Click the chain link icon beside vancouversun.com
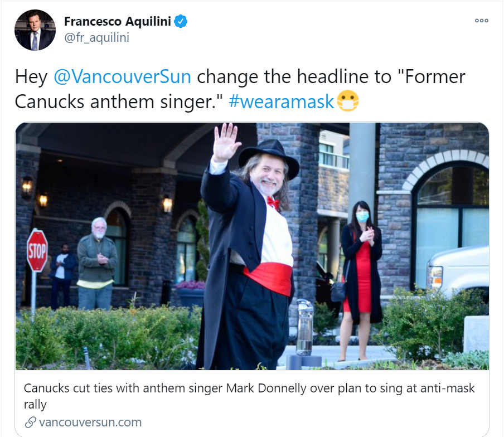504x437 pixels. (x=30, y=422)
